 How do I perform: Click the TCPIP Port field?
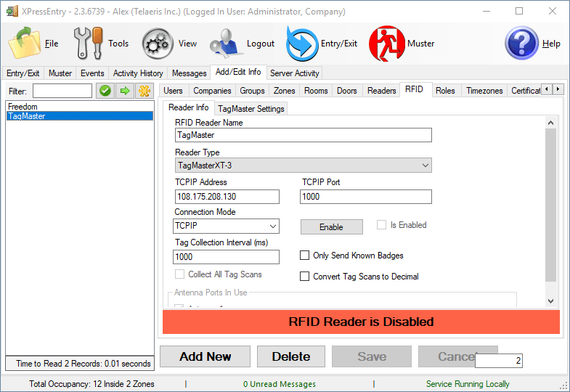click(366, 197)
